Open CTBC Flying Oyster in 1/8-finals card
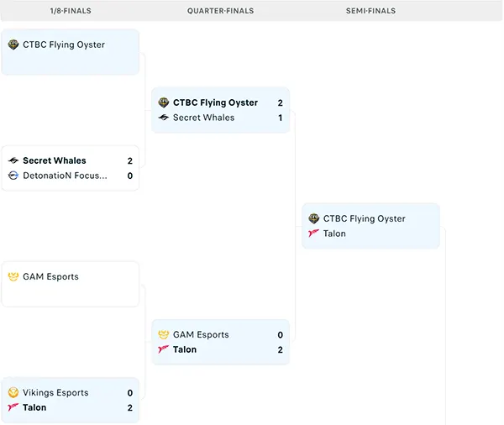Viewport: 504px width, 425px height. [64, 45]
